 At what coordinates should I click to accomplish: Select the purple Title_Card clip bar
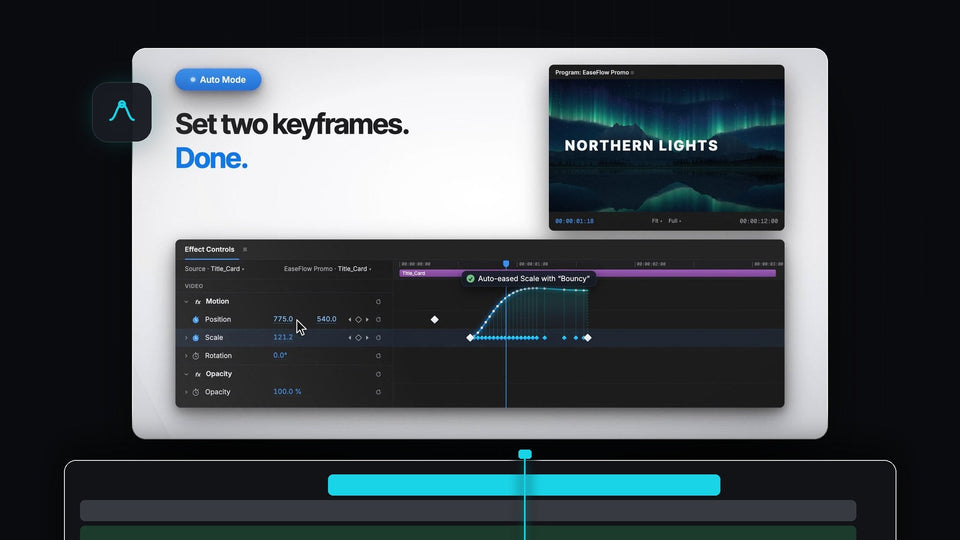(x=587, y=273)
